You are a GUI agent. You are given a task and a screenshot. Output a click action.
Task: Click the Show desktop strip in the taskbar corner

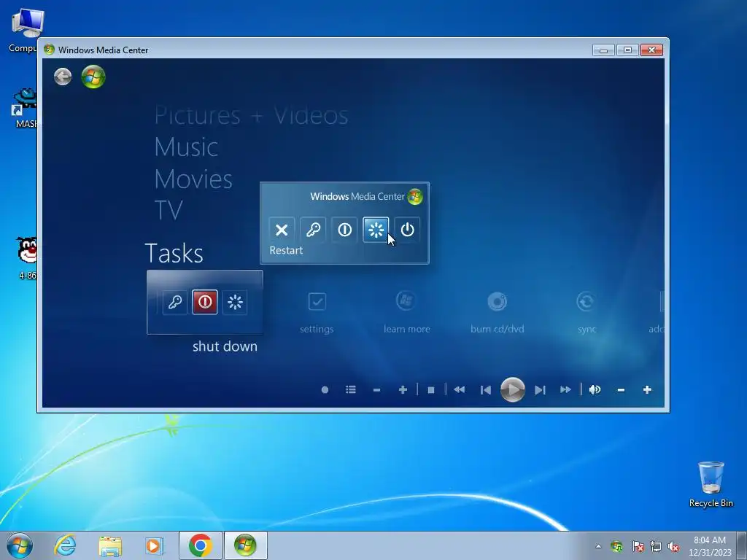[x=742, y=545]
